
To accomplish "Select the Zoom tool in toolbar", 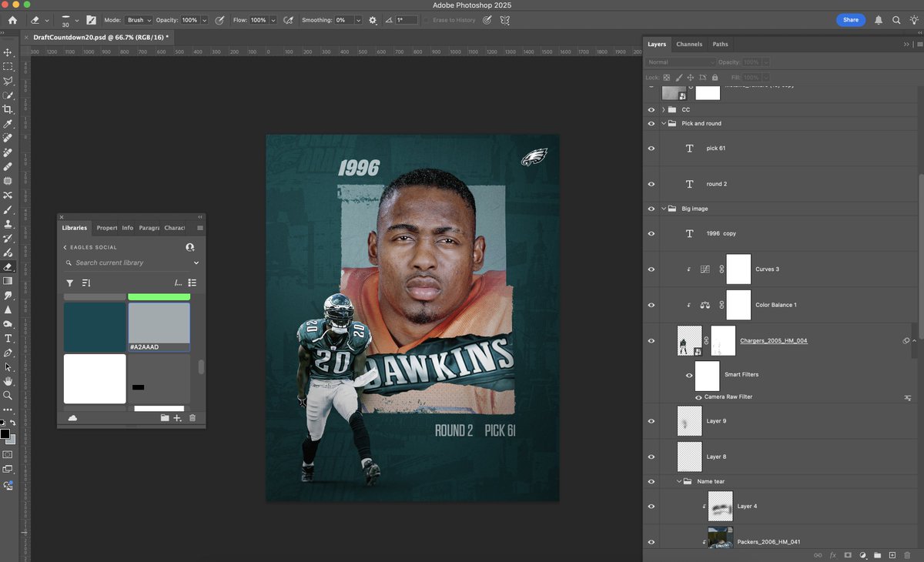I will (x=8, y=395).
